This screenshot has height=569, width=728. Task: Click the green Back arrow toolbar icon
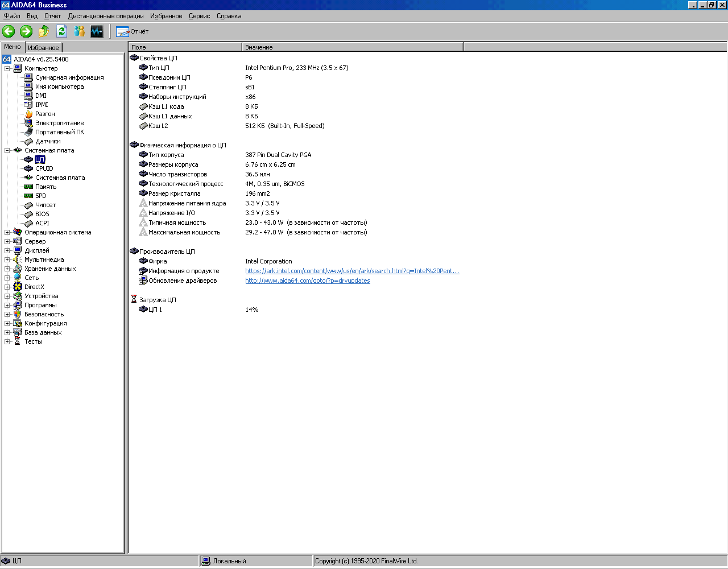tap(9, 31)
